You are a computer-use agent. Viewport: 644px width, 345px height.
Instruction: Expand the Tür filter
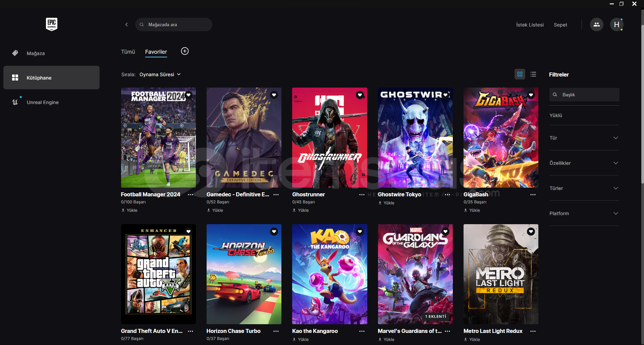pos(584,138)
